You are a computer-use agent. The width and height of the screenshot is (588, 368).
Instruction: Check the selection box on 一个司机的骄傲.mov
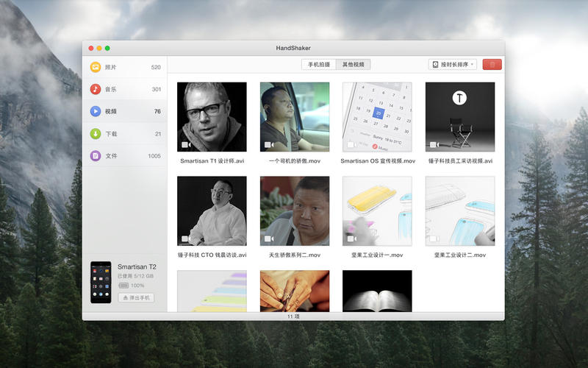268,145
